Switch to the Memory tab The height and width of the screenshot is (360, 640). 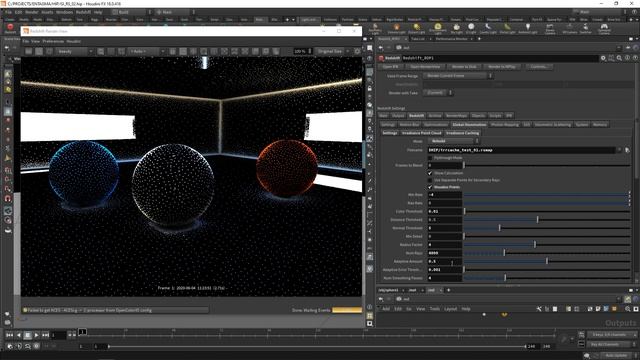click(600, 125)
